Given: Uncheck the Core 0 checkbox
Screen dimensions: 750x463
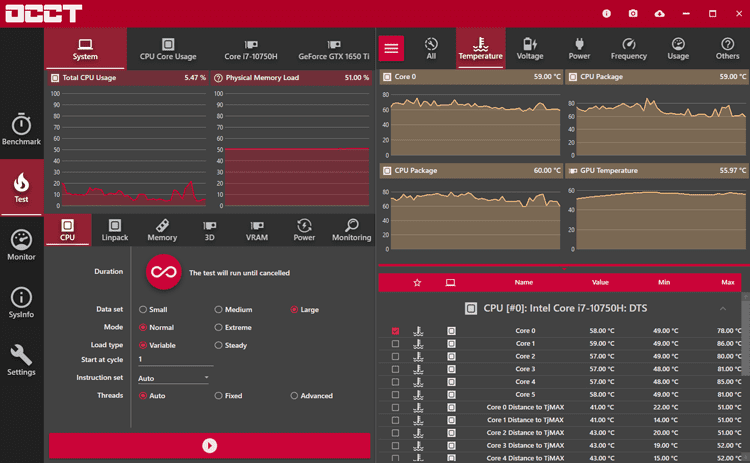Looking at the screenshot, I should click(x=395, y=331).
